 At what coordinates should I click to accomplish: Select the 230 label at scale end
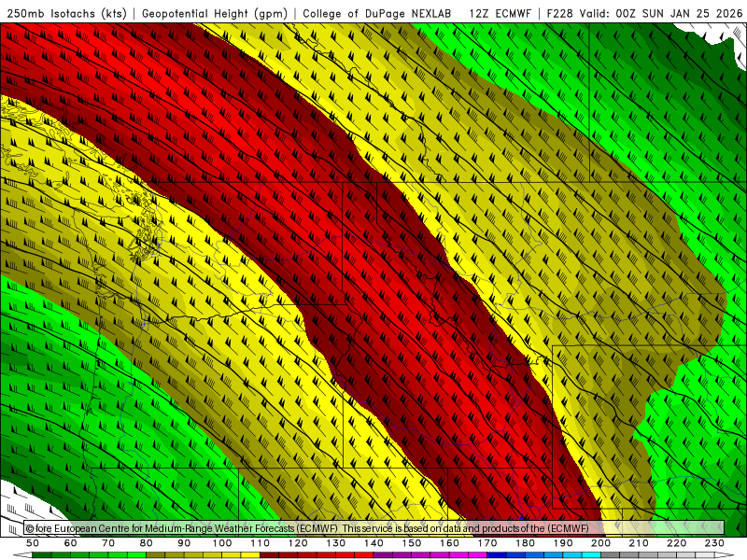(x=714, y=543)
